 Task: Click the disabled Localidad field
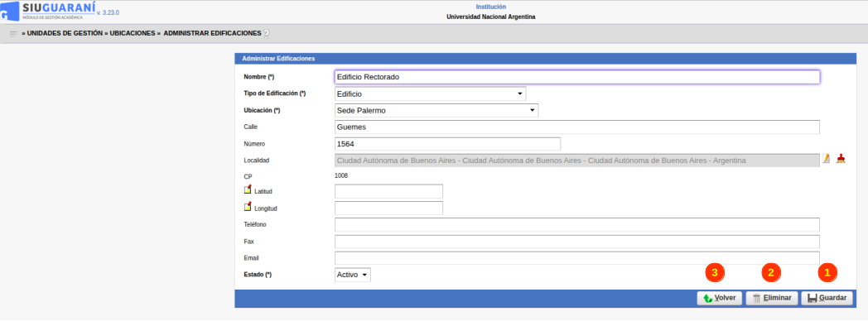point(576,160)
